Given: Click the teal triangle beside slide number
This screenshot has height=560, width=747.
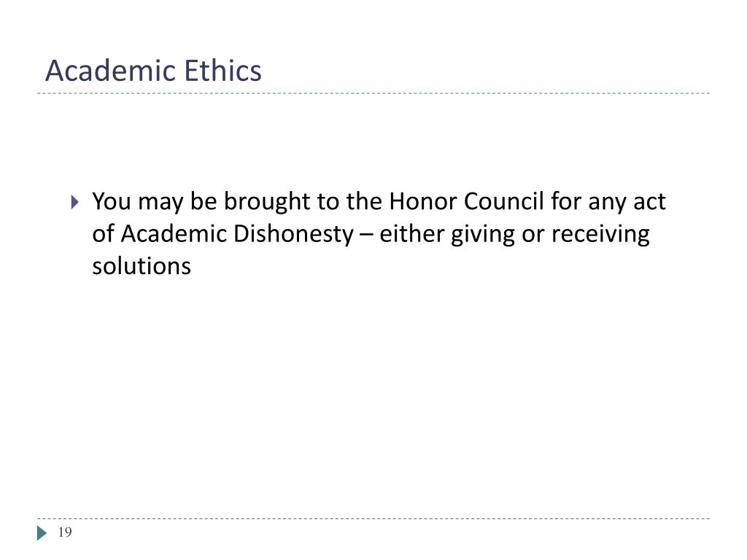Looking at the screenshot, I should point(42,533).
